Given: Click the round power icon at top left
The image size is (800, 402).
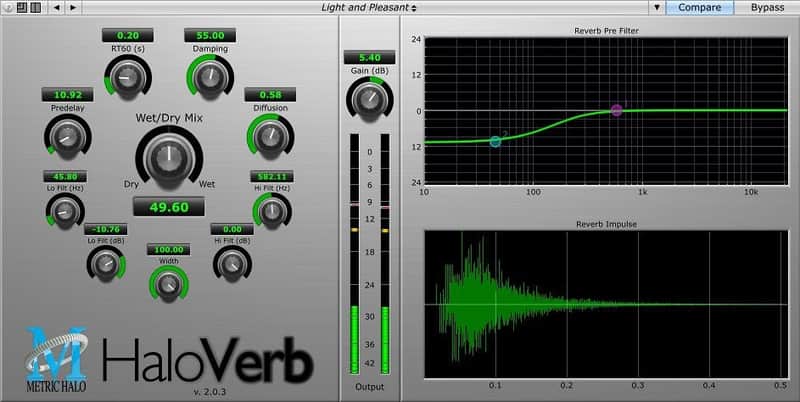Looking at the screenshot, I should click(9, 7).
